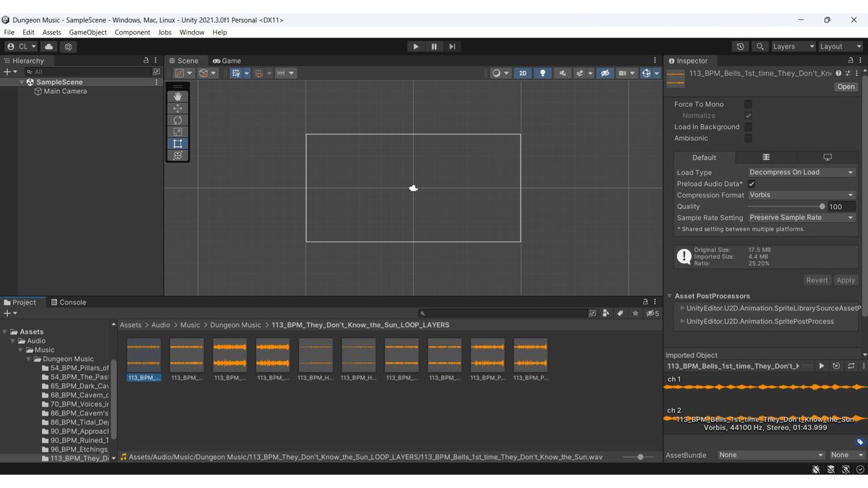Enable the Force To Mono checkbox
868x488 pixels.
[x=748, y=104]
